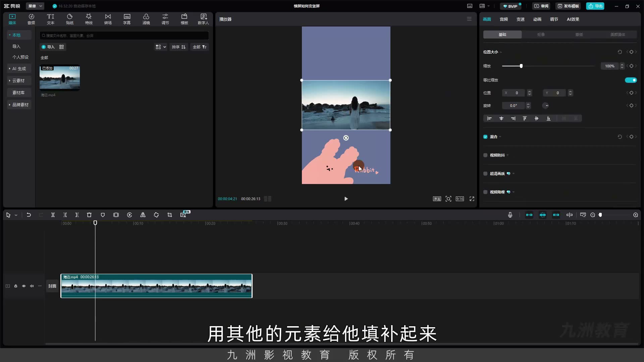Click the delete trash icon in timeline toolbar
This screenshot has width=644, height=362.
(x=89, y=215)
